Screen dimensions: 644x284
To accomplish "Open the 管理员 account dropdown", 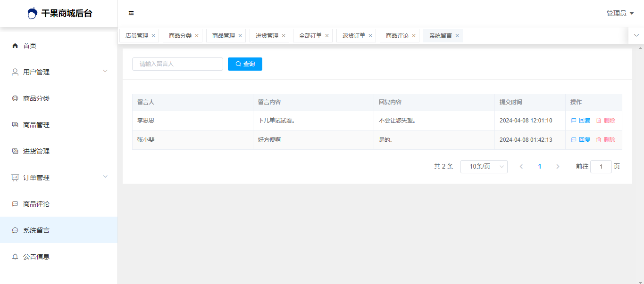I will pyautogui.click(x=620, y=13).
